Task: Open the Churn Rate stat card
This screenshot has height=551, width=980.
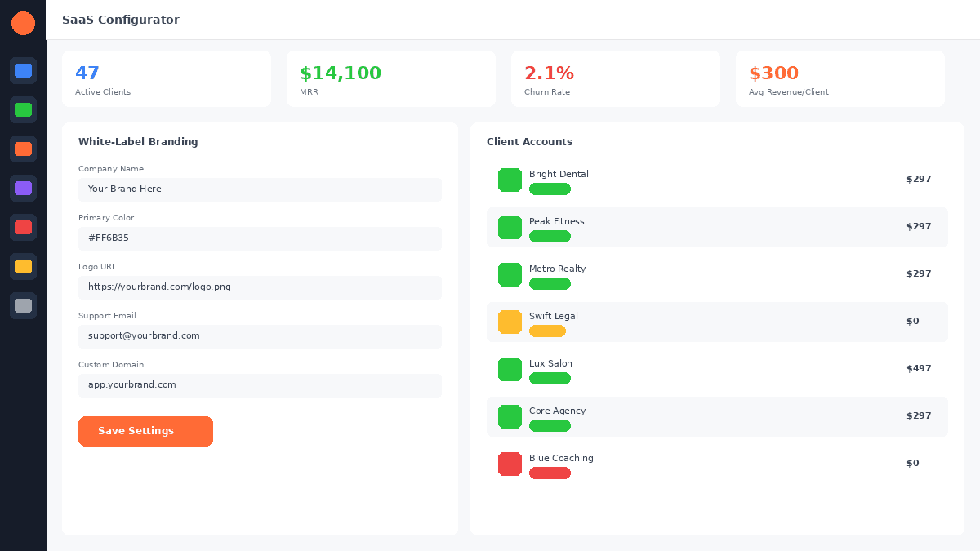Action: 616,79
